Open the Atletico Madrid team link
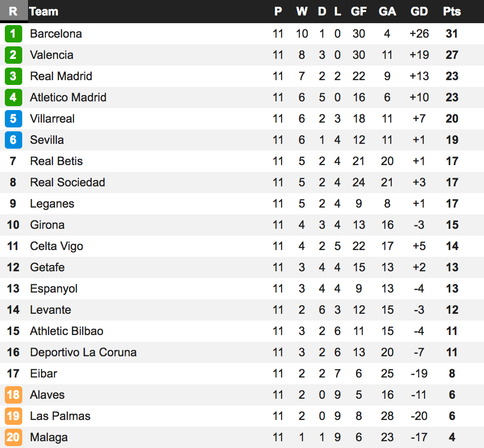Screen dimensions: 484x448 pyautogui.click(x=68, y=98)
